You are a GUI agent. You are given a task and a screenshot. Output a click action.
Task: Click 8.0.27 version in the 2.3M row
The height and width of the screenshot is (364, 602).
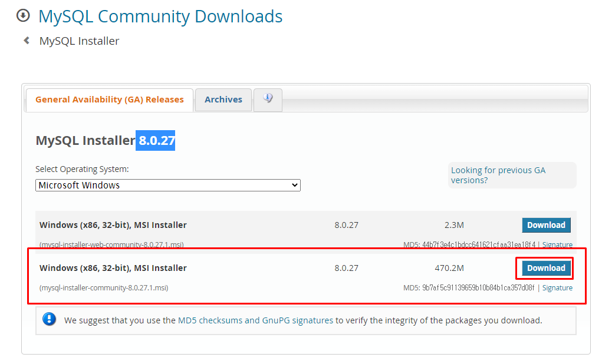point(346,225)
